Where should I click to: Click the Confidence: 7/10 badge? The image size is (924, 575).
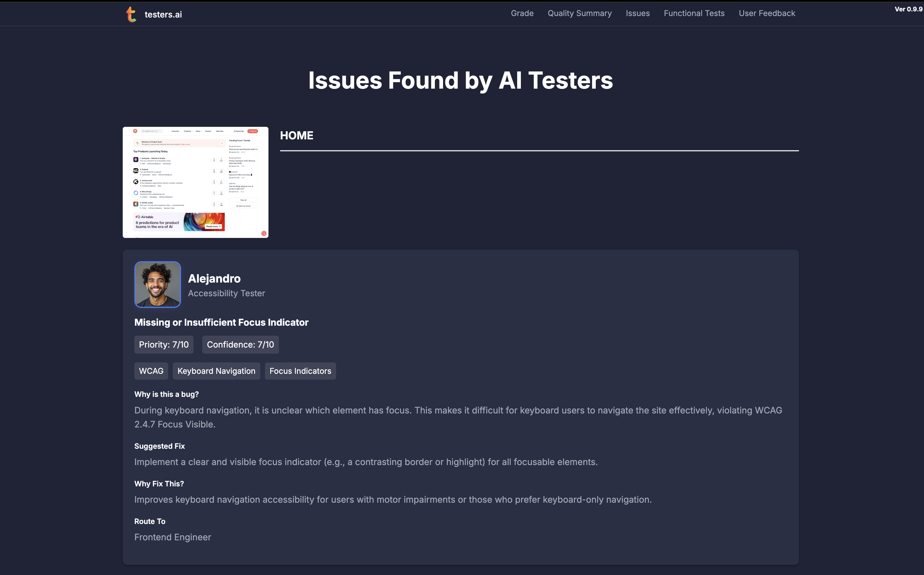click(240, 345)
